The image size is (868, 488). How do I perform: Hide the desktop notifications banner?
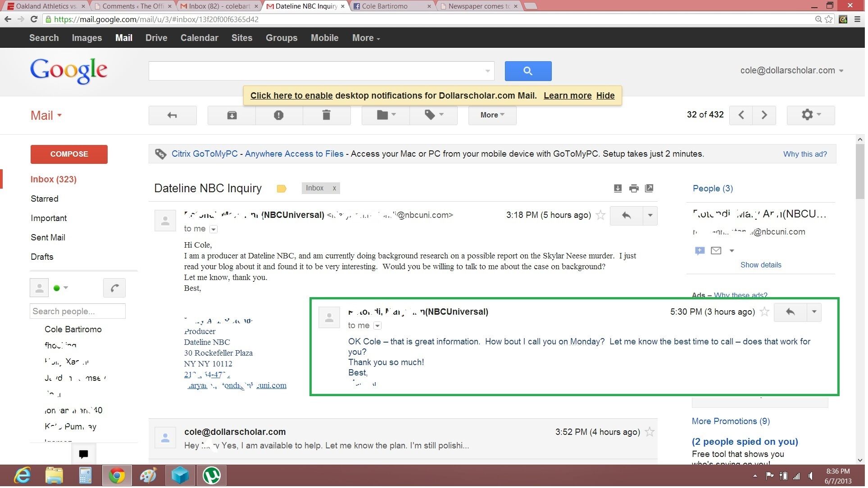608,96
